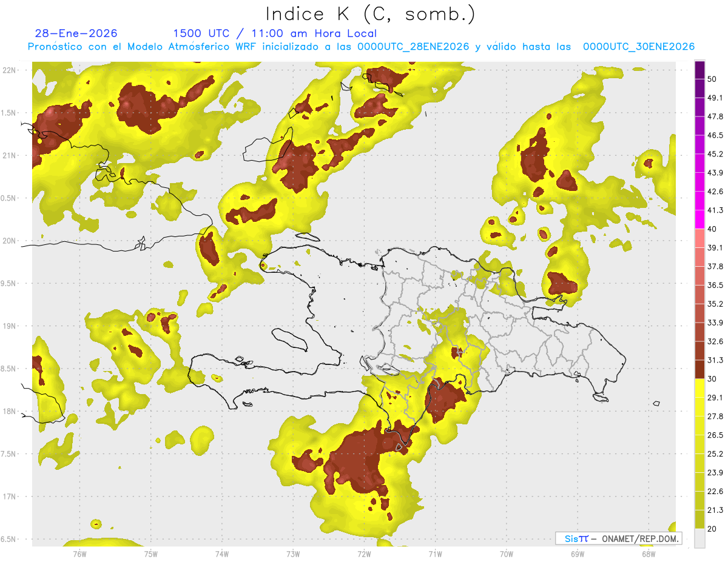The height and width of the screenshot is (562, 728).
Task: Click the "18N" latitude label
Action: coord(10,411)
